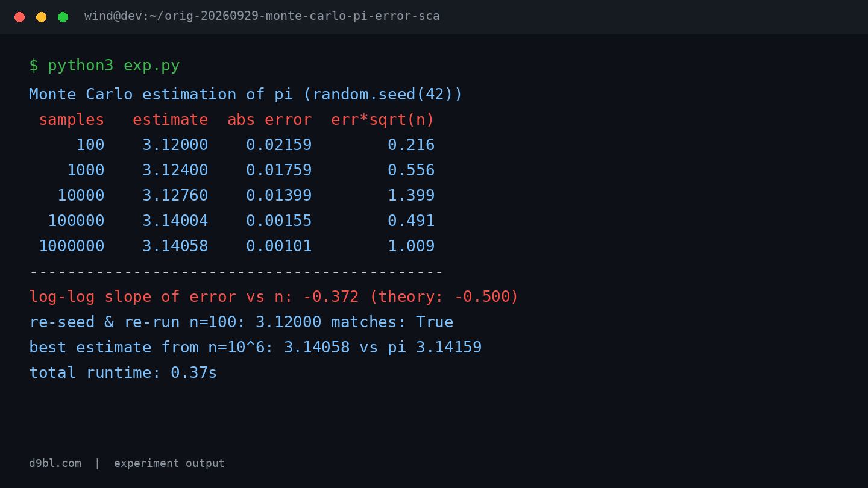
Task: Click the 'abs error' column header
Action: point(269,120)
